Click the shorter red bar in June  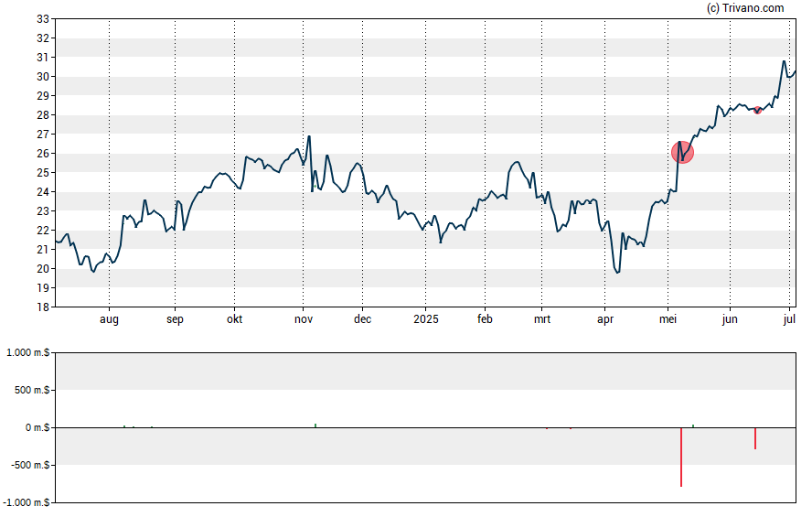tap(755, 438)
